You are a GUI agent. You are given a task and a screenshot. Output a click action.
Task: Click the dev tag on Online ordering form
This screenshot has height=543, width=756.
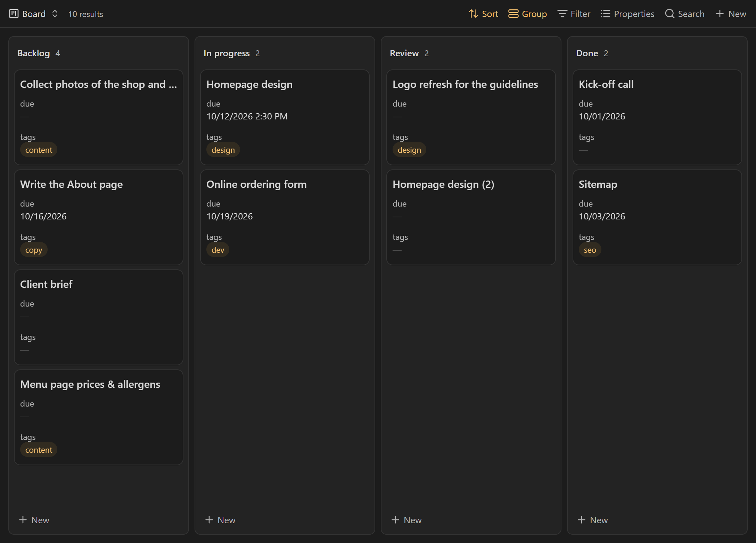click(218, 250)
